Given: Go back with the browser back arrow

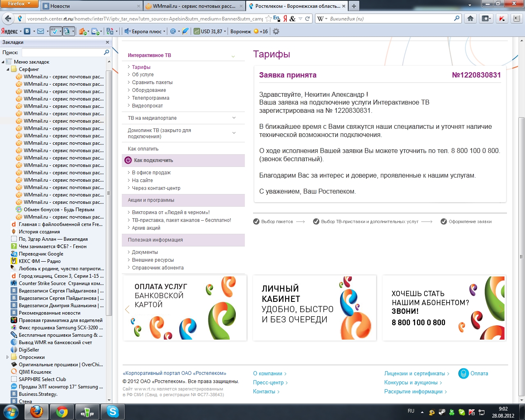Looking at the screenshot, I should click(x=8, y=18).
